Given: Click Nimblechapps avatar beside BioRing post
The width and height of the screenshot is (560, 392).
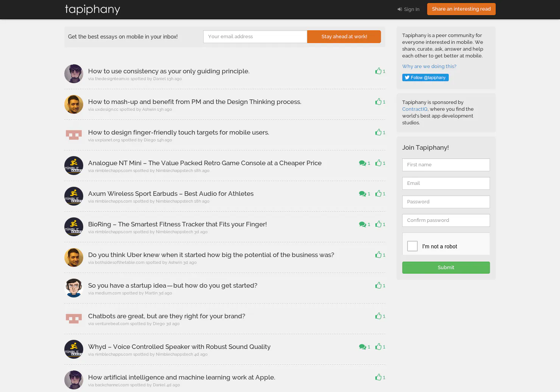Looking at the screenshot, I should click(74, 227).
